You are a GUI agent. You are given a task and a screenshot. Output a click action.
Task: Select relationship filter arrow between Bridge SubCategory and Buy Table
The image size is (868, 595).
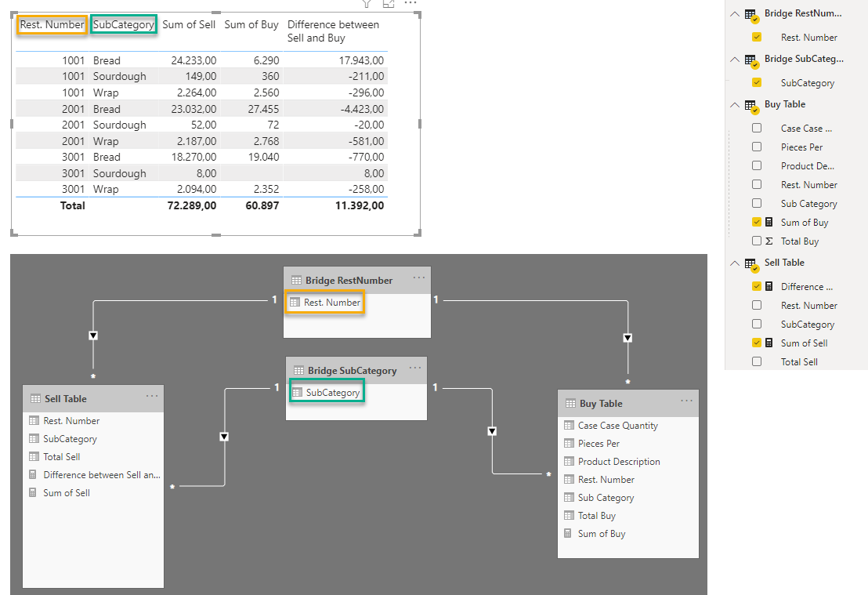(x=492, y=432)
